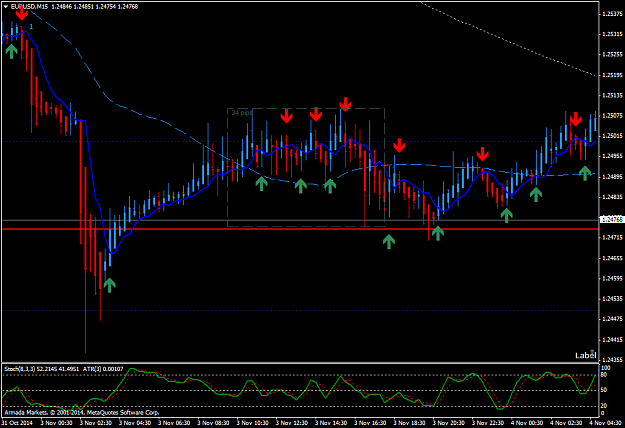
Task: Click the 1.25015 price axis label
Action: click(x=612, y=136)
